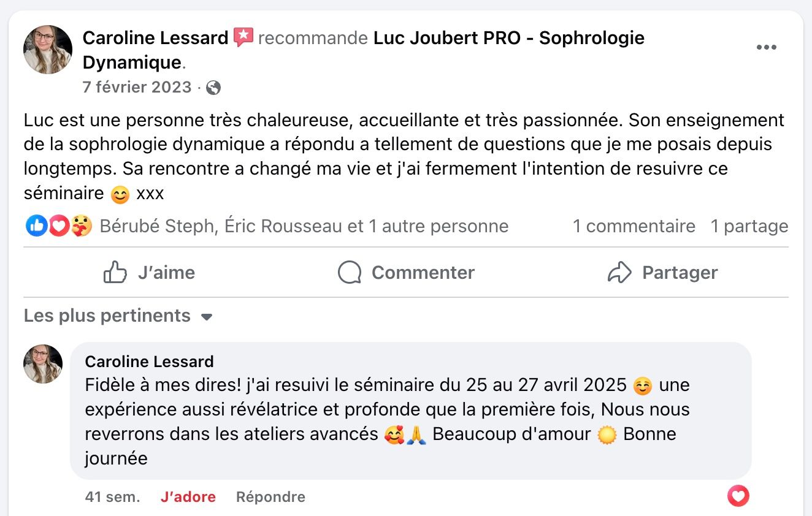Click Caroline Lessard's post profile picture
Screen dimensions: 812x516
[48, 50]
